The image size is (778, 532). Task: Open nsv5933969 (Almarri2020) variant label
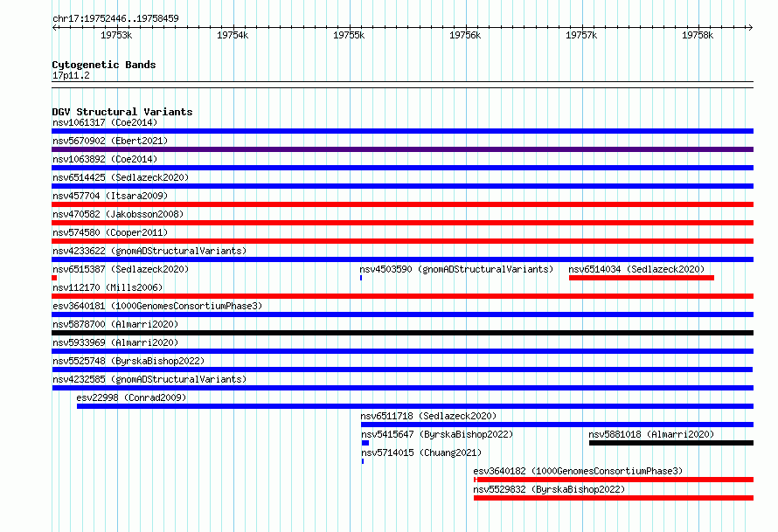(115, 342)
